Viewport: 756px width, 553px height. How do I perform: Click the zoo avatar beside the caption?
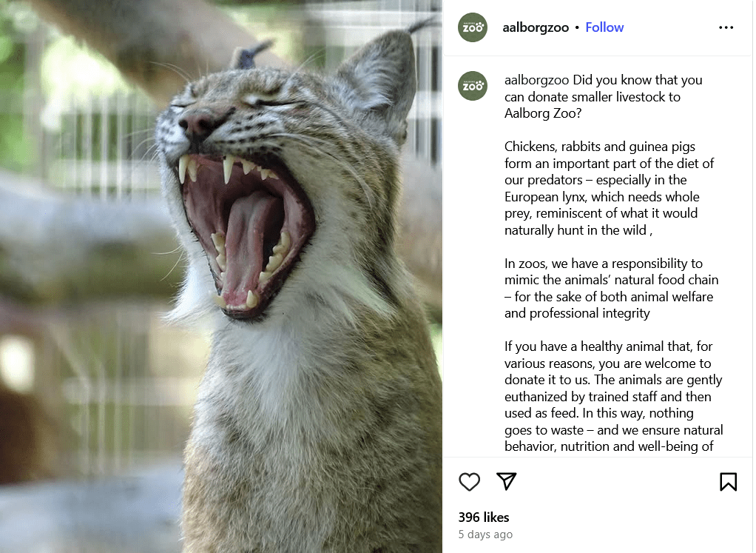pyautogui.click(x=473, y=86)
